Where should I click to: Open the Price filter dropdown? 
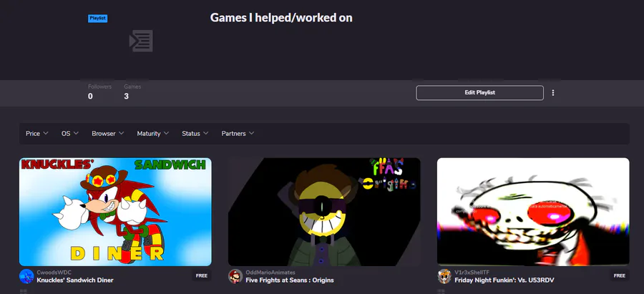click(37, 134)
